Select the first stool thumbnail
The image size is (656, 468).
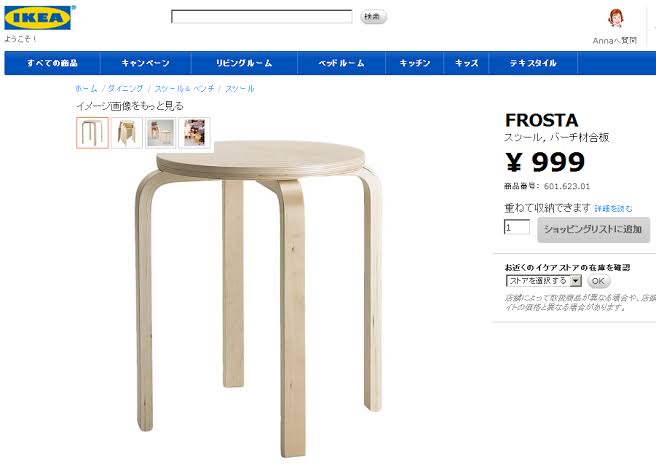[x=92, y=133]
